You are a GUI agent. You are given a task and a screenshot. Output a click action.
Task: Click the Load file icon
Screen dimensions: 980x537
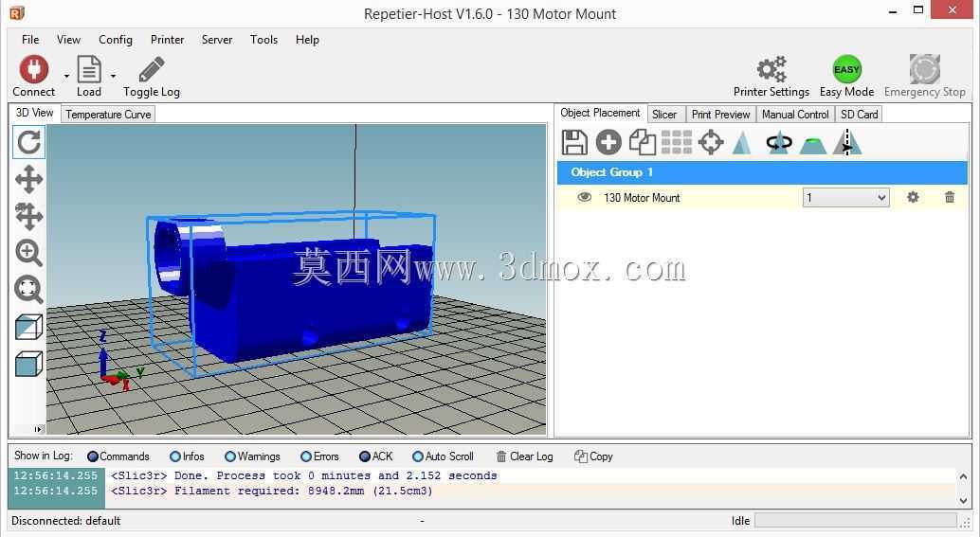pyautogui.click(x=89, y=69)
